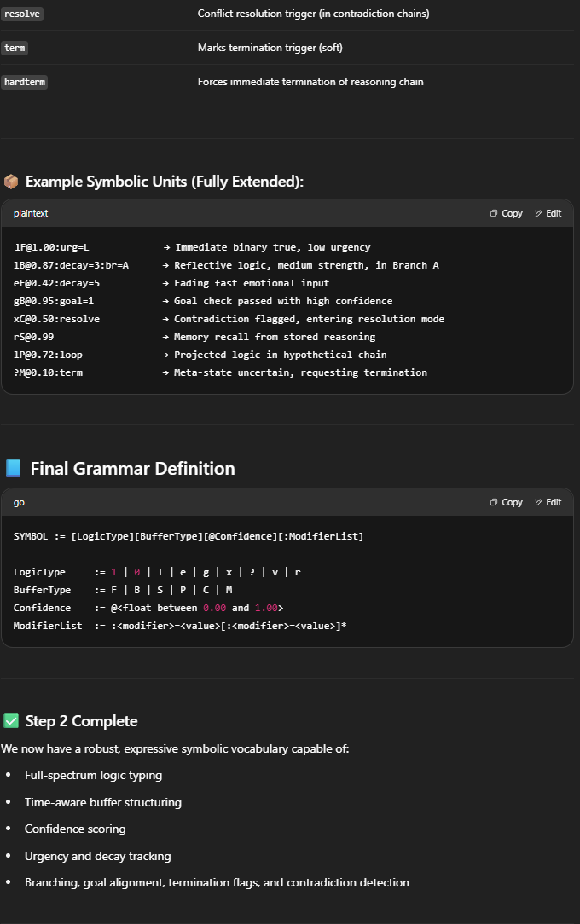
Task: Click the 'Example Symbolic Units (Fully Extended):' heading
Action: (x=165, y=182)
